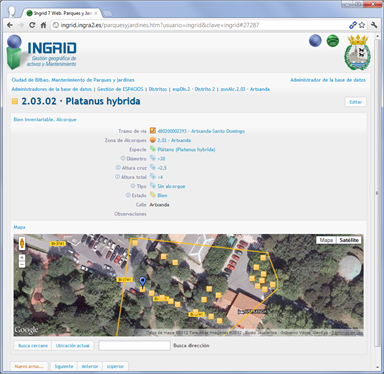Click the green telephone icon in header
This screenshot has width=384, height=374.
332,41
